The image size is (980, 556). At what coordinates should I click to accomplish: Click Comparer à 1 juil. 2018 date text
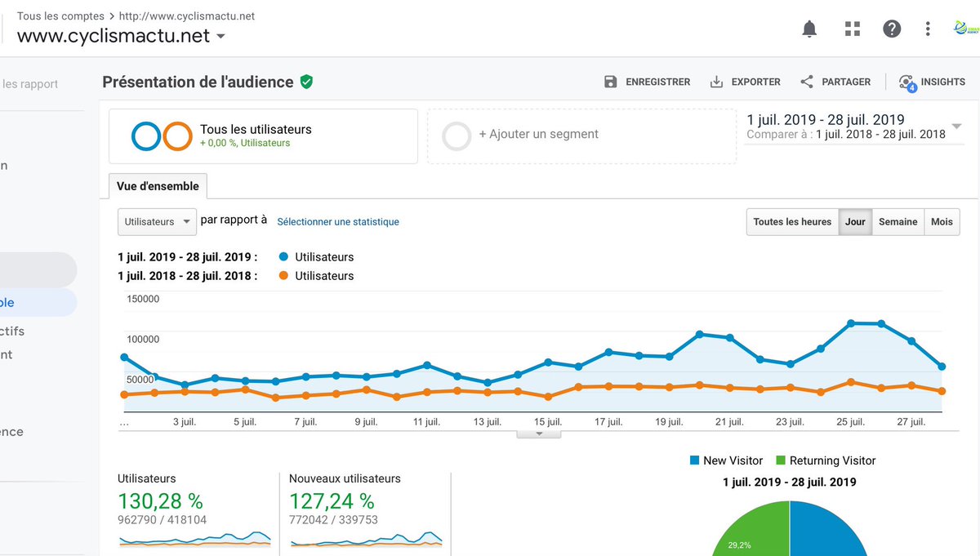846,135
